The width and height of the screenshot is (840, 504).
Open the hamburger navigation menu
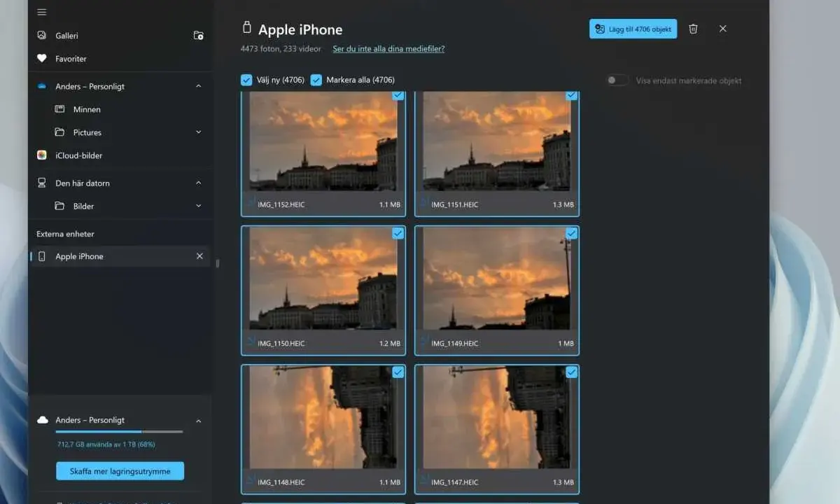(x=42, y=12)
